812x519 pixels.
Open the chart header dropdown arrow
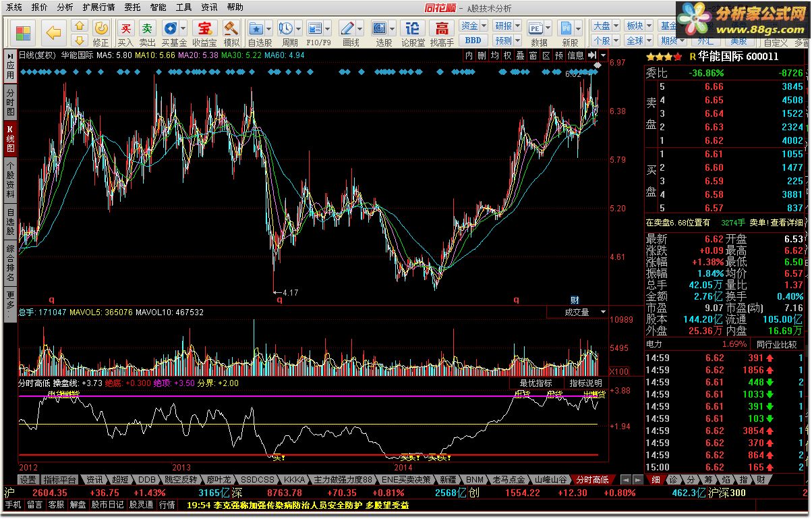coord(604,55)
